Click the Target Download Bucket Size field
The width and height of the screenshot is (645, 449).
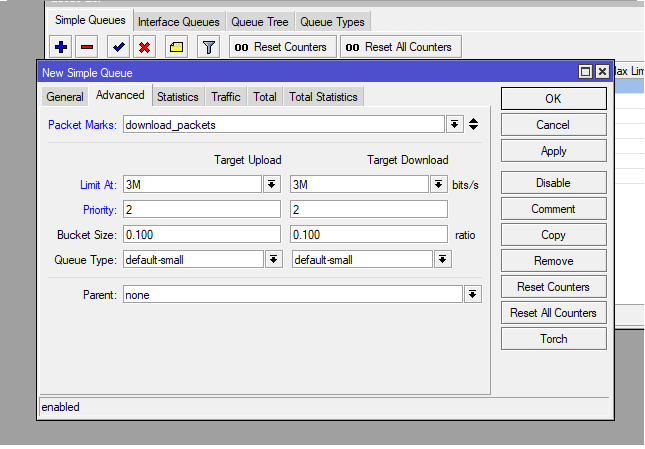tap(368, 234)
